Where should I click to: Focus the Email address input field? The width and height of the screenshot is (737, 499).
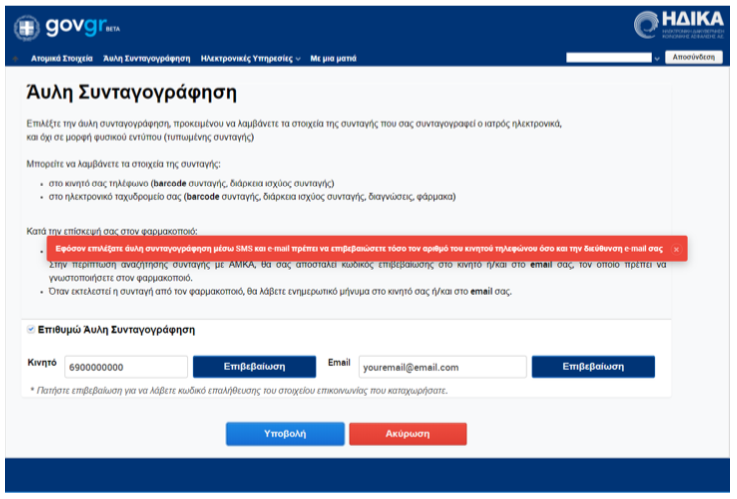click(x=442, y=367)
